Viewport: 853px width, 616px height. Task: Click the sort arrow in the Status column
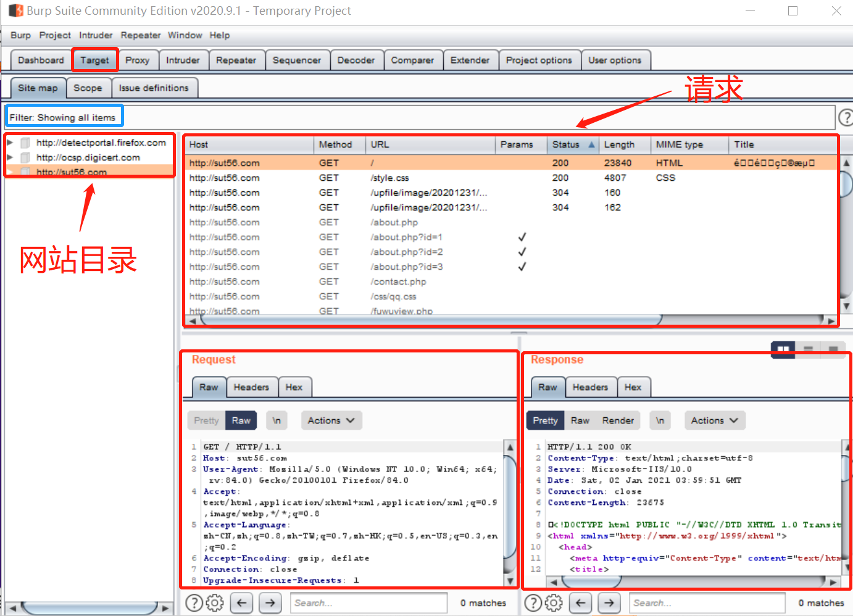591,144
